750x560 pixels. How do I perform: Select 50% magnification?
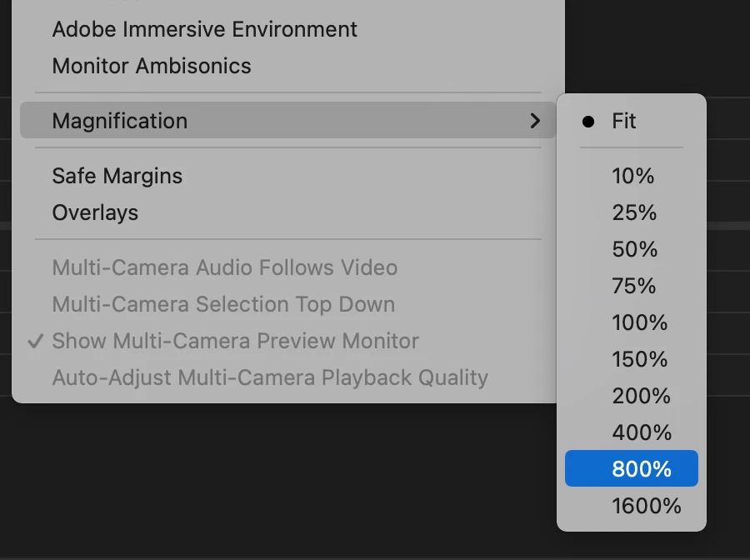pos(634,249)
